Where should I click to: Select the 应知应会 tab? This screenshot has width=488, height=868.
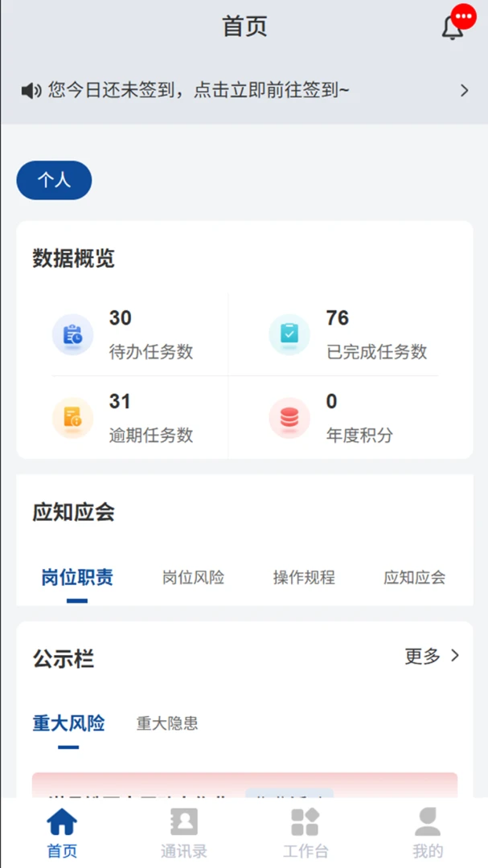point(414,577)
